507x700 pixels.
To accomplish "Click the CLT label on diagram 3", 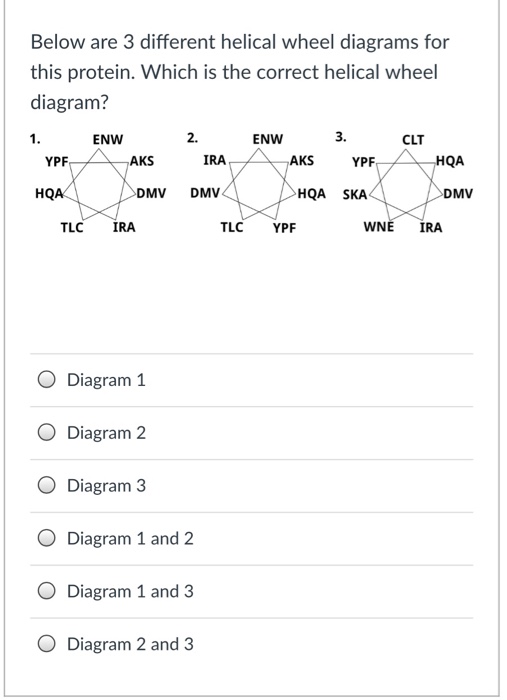I will (413, 140).
